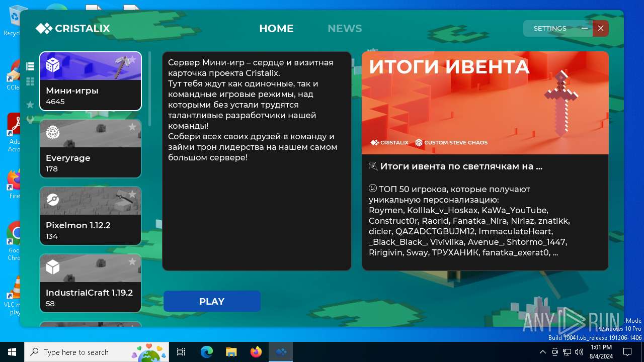
Task: Click the Cristalix taskbar icon
Action: click(281, 352)
